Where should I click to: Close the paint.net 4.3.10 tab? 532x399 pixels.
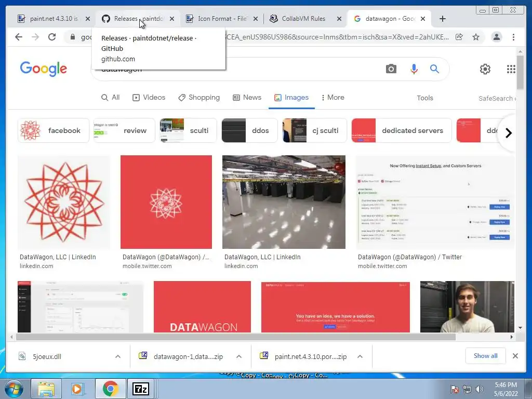pyautogui.click(x=88, y=19)
